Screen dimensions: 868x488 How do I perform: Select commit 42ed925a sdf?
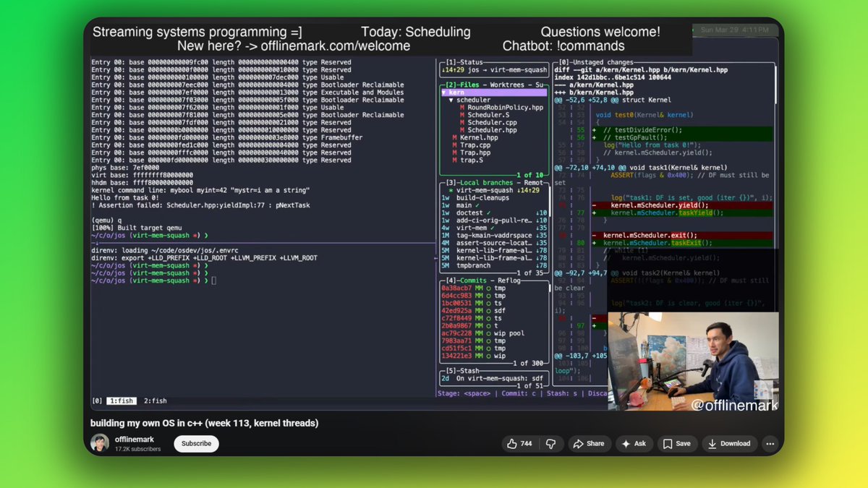point(494,311)
